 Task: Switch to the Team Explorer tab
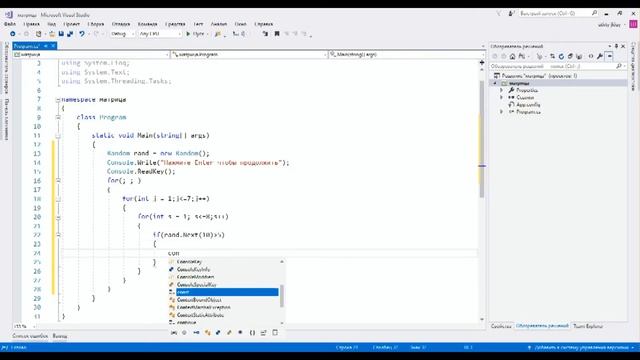tap(588, 326)
